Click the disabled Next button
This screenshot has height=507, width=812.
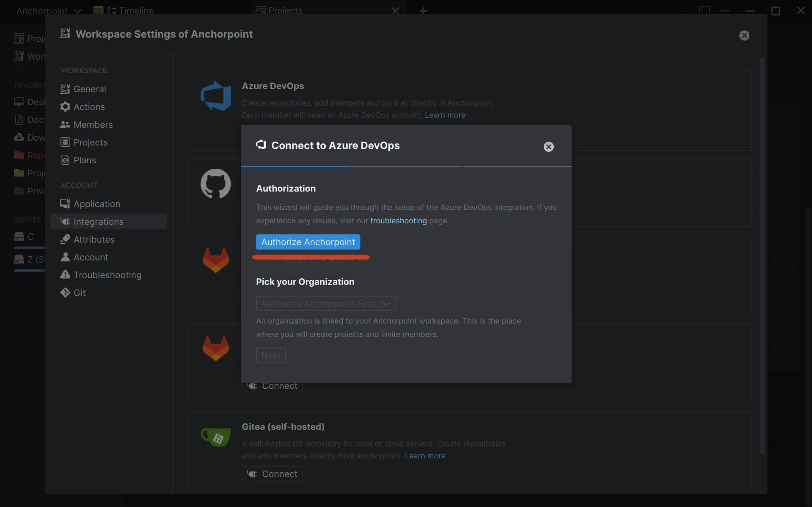point(271,356)
